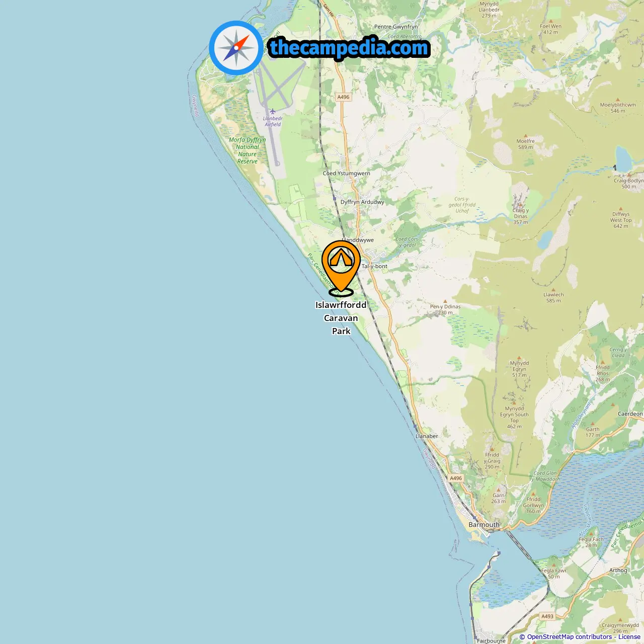Click the Coed Ystumgwern label

pos(346,174)
